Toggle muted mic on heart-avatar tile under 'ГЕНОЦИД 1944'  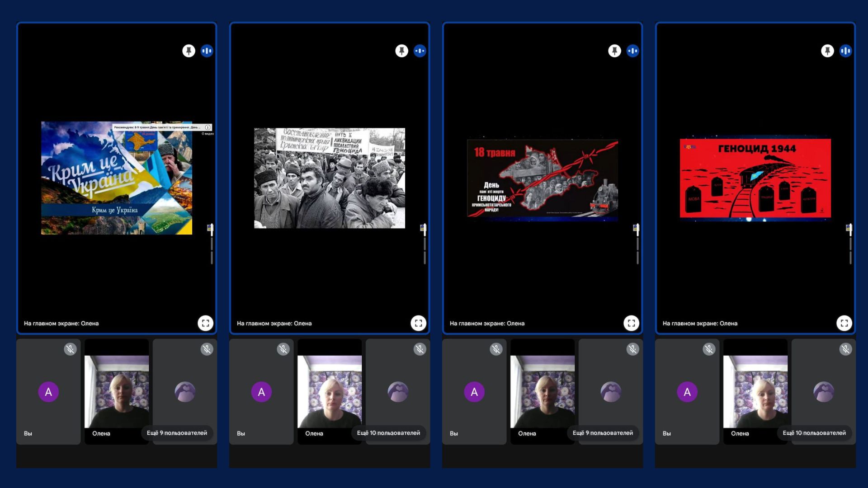[x=845, y=349]
